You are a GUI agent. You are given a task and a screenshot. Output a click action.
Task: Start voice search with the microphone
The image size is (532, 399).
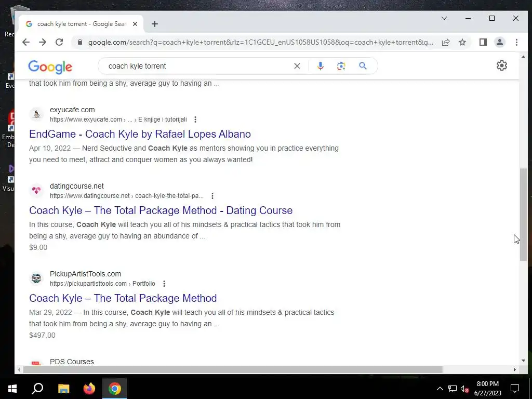pos(320,66)
